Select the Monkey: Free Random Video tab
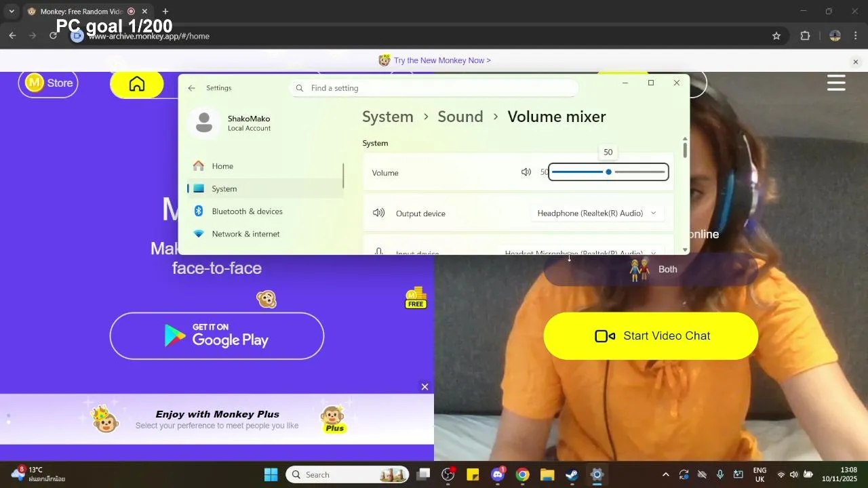868x488 pixels. tap(87, 12)
